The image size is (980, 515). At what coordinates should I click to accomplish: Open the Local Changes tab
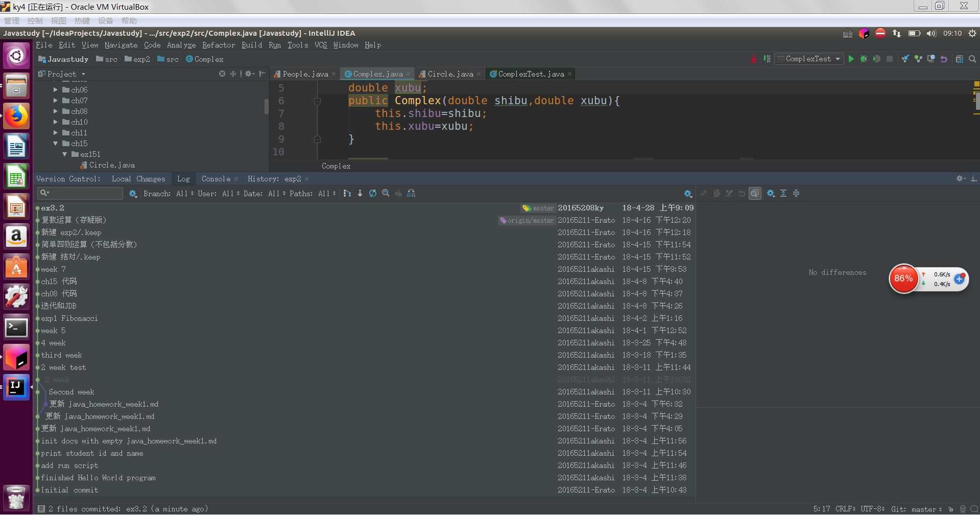tap(138, 179)
